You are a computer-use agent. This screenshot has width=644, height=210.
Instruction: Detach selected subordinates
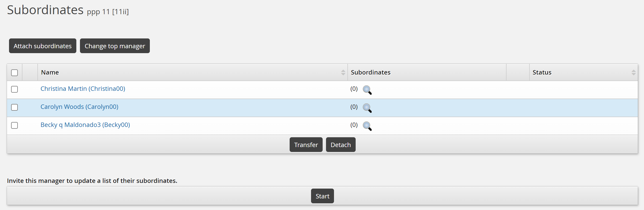click(x=340, y=145)
